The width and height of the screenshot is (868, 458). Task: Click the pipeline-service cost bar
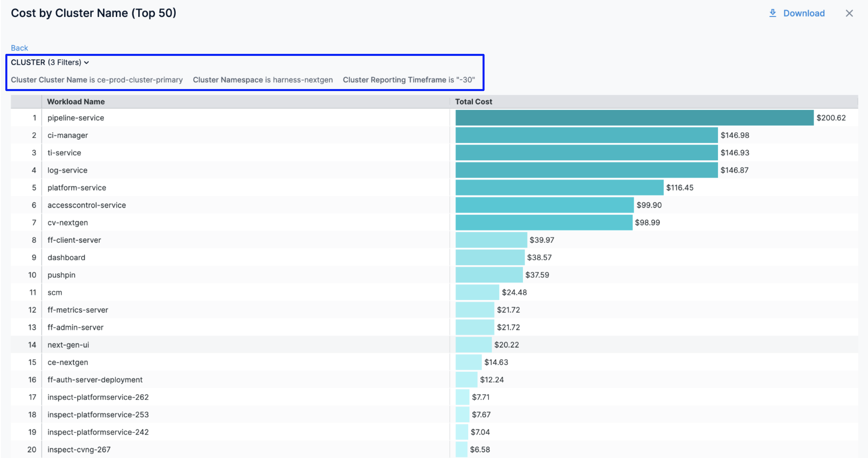click(634, 118)
